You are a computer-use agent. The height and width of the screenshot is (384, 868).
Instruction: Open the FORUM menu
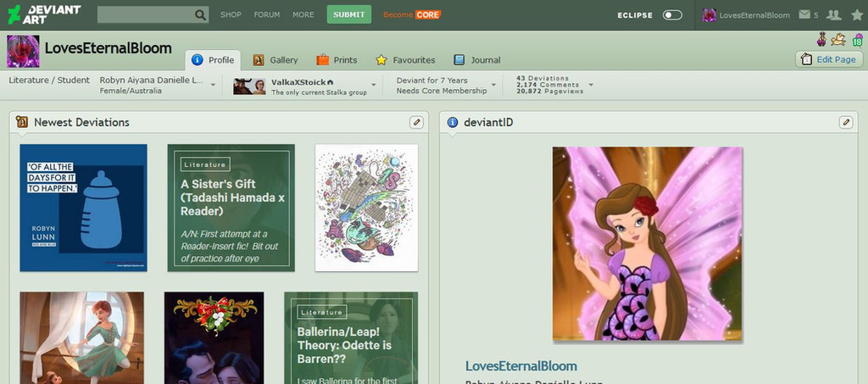[x=267, y=15]
